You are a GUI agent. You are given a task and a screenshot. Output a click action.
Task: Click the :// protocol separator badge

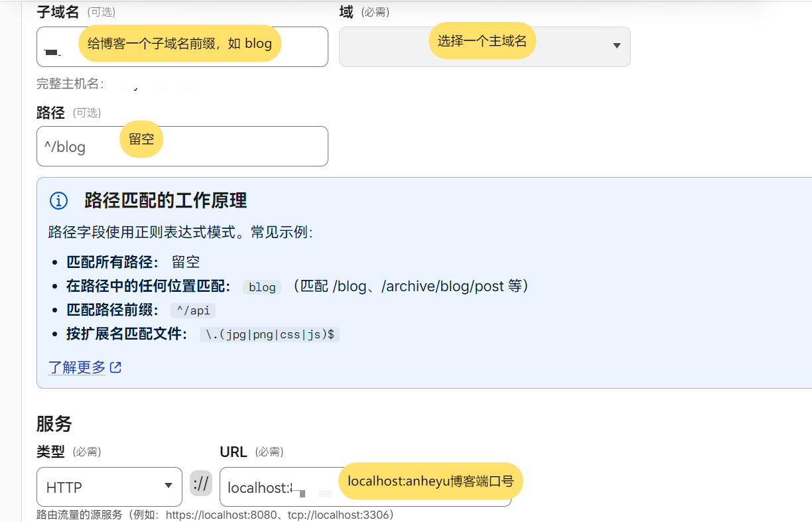click(201, 484)
